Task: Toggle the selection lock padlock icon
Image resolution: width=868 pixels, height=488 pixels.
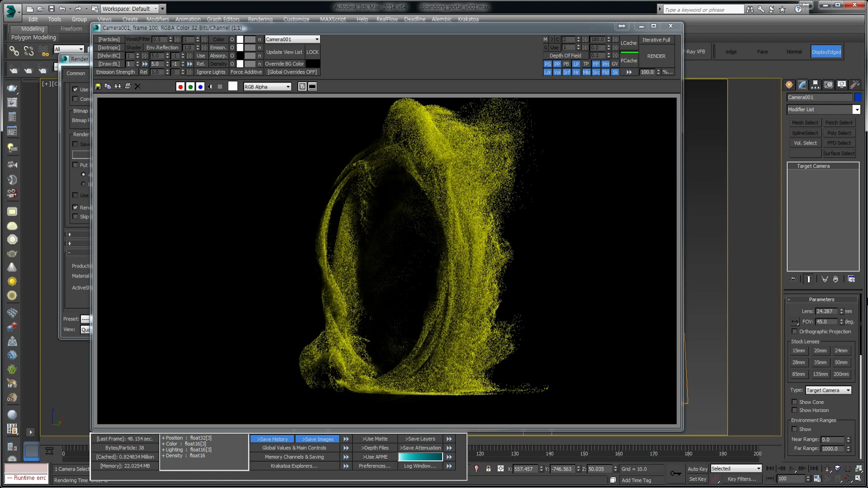Action: click(488, 468)
